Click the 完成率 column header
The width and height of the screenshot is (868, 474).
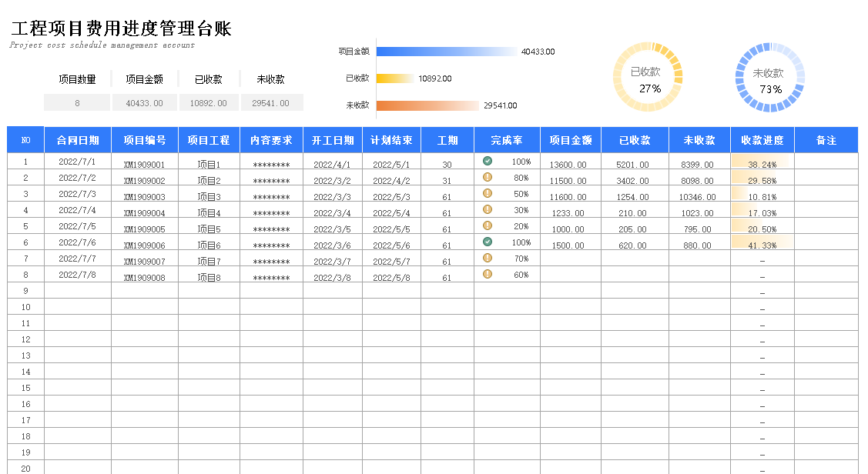coord(507,140)
